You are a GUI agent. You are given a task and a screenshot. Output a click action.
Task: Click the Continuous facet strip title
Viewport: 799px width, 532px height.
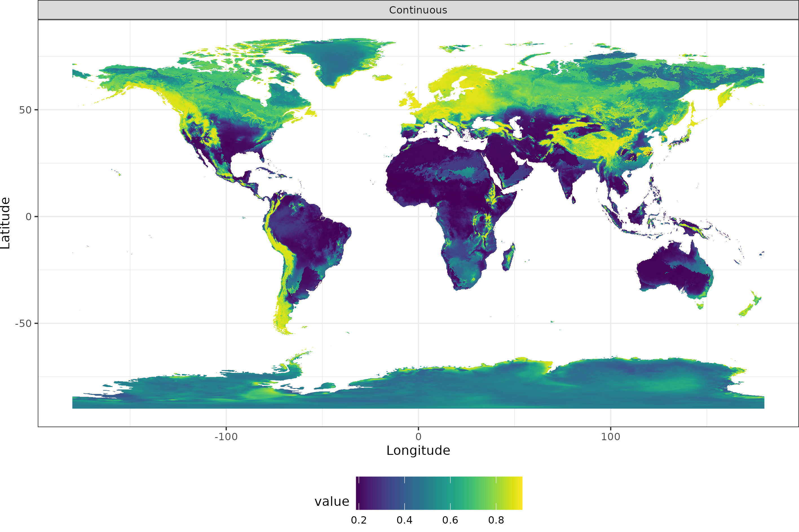418,10
